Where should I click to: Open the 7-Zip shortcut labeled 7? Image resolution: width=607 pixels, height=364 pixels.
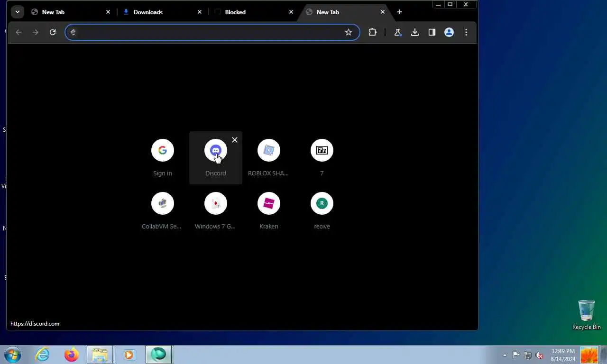322,158
